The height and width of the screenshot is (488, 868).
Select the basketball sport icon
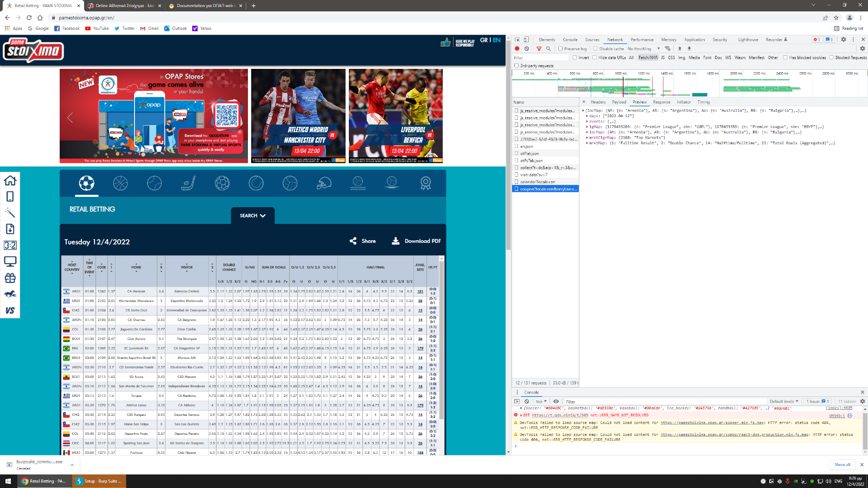click(120, 183)
